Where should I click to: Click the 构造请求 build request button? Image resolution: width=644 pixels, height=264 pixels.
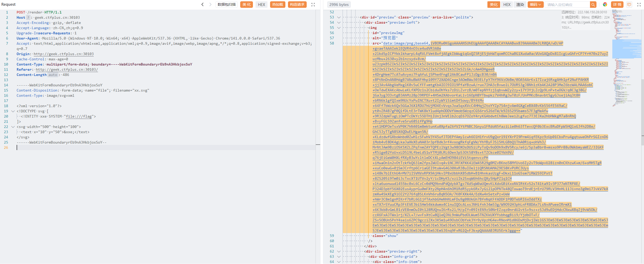(x=297, y=5)
